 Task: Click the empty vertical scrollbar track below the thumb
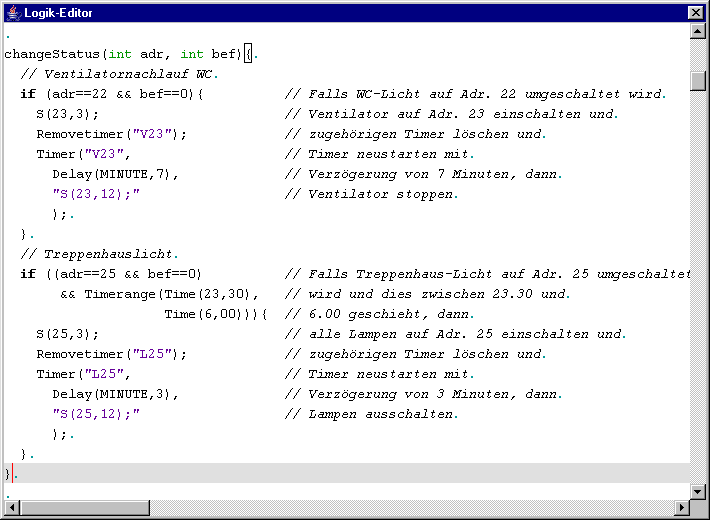(698, 300)
